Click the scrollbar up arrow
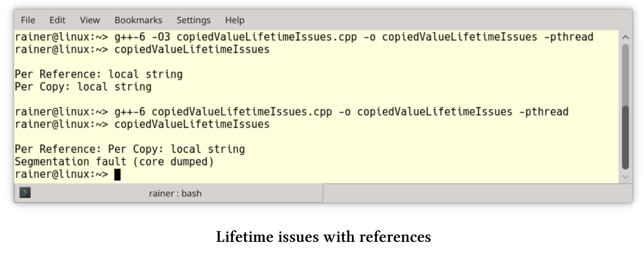 tap(625, 37)
